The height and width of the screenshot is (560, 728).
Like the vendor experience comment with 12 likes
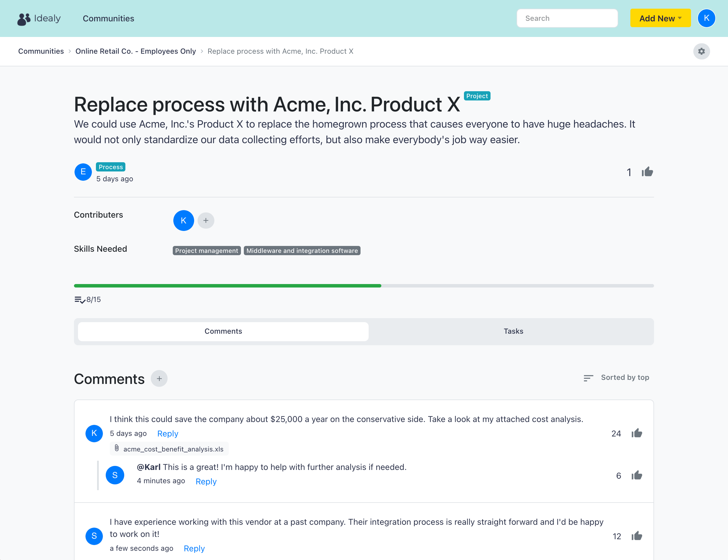point(637,536)
